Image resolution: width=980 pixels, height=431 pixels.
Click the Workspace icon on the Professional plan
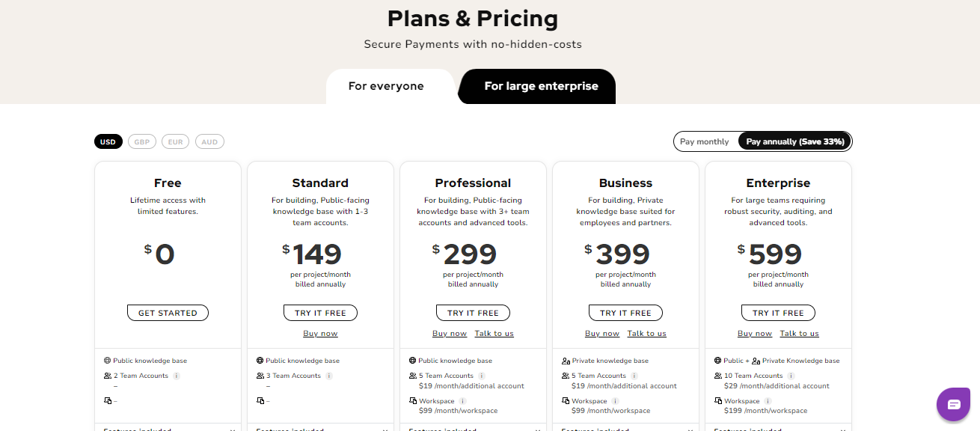coord(412,400)
